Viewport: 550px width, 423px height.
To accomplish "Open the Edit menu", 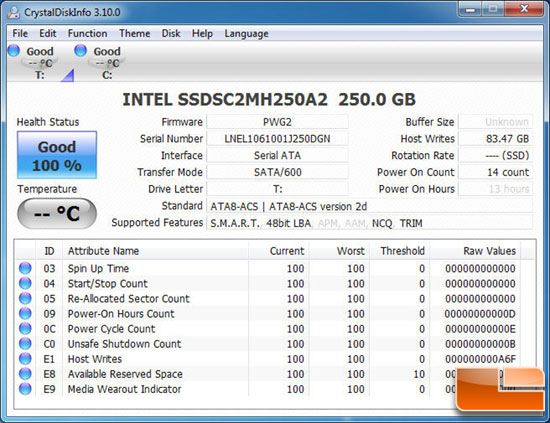I will tap(48, 33).
